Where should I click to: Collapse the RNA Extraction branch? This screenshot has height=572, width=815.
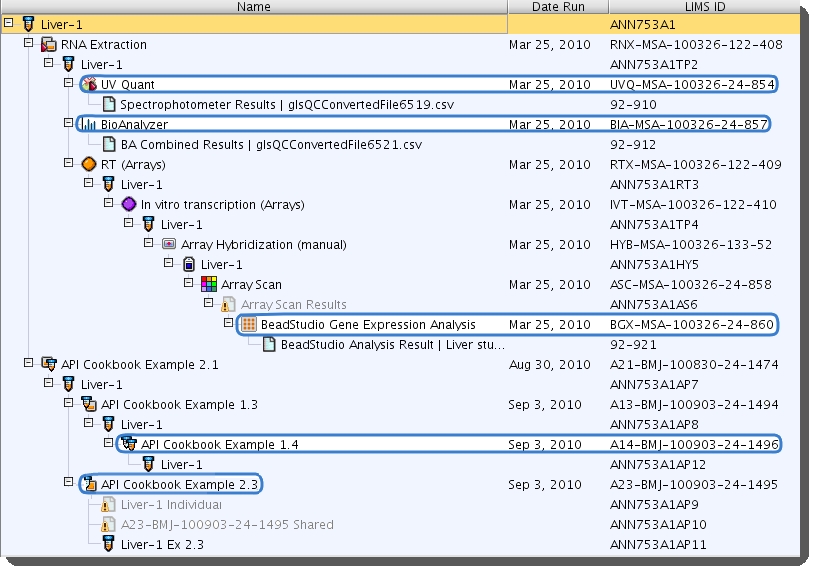pyautogui.click(x=29, y=45)
